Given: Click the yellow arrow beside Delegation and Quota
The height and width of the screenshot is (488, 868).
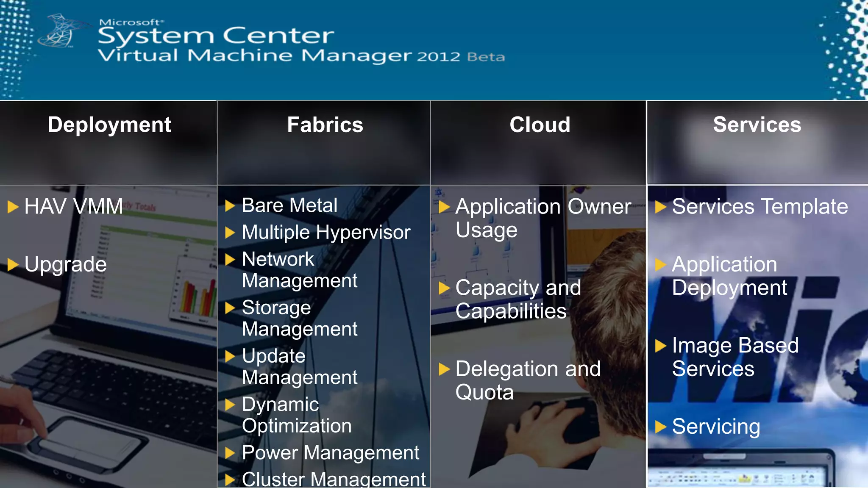Looking at the screenshot, I should tap(444, 369).
